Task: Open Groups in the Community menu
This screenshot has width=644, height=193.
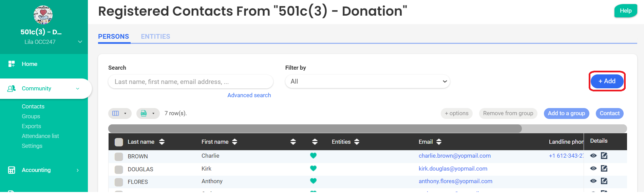Action: pos(31,116)
